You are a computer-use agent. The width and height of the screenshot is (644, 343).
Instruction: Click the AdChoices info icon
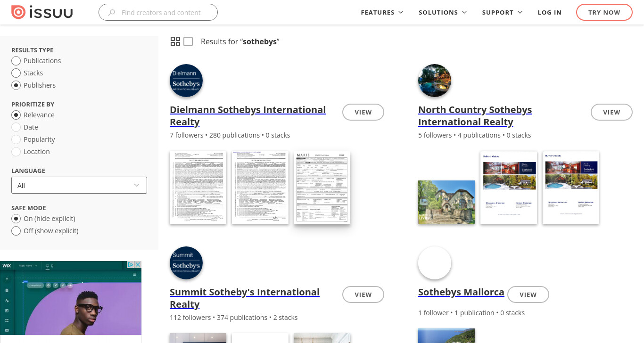pos(132,265)
